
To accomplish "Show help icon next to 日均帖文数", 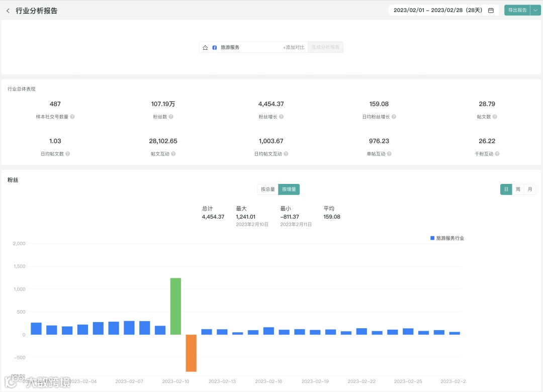I will 67,154.
